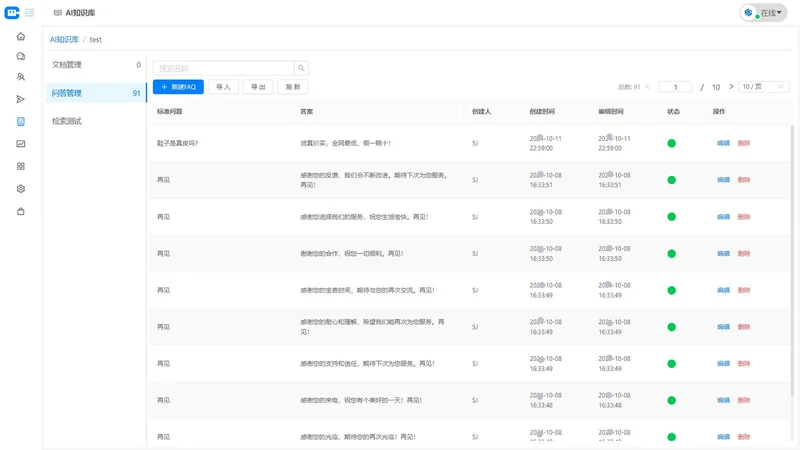Click the 创建时间 column header
Image resolution: width=800 pixels, height=450 pixels.
[542, 111]
